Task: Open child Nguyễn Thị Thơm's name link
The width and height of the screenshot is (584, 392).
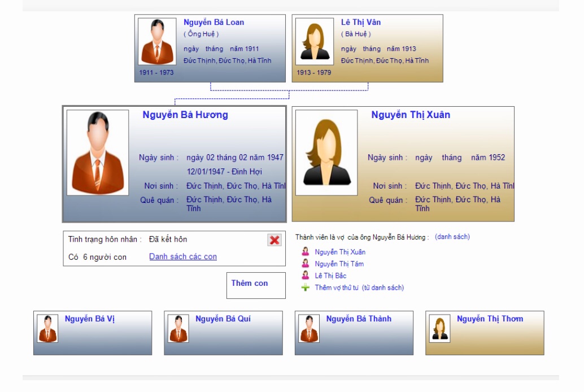Action: point(490,319)
